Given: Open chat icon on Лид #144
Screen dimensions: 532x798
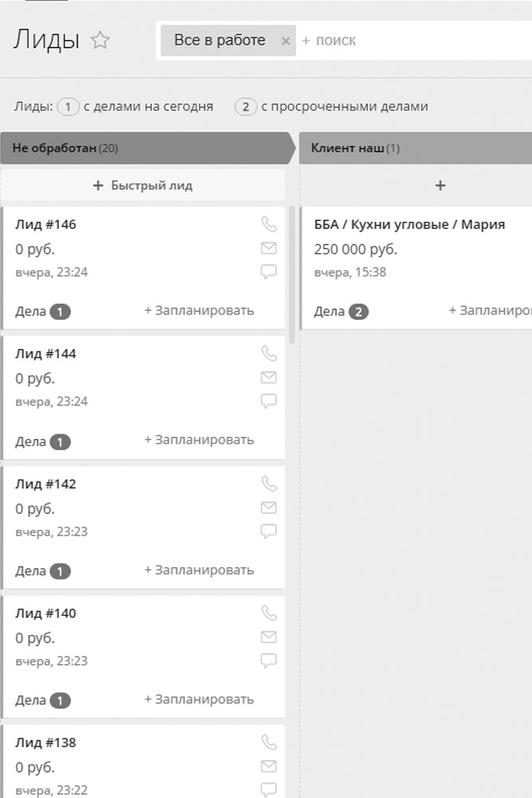Looking at the screenshot, I should coord(269,401).
